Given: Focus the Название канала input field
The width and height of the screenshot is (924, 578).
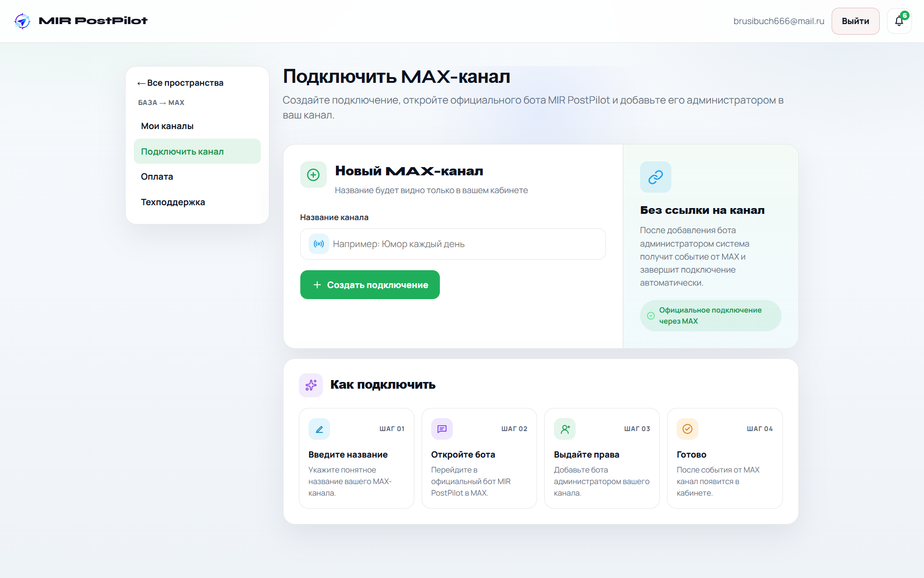Looking at the screenshot, I should [x=453, y=244].
